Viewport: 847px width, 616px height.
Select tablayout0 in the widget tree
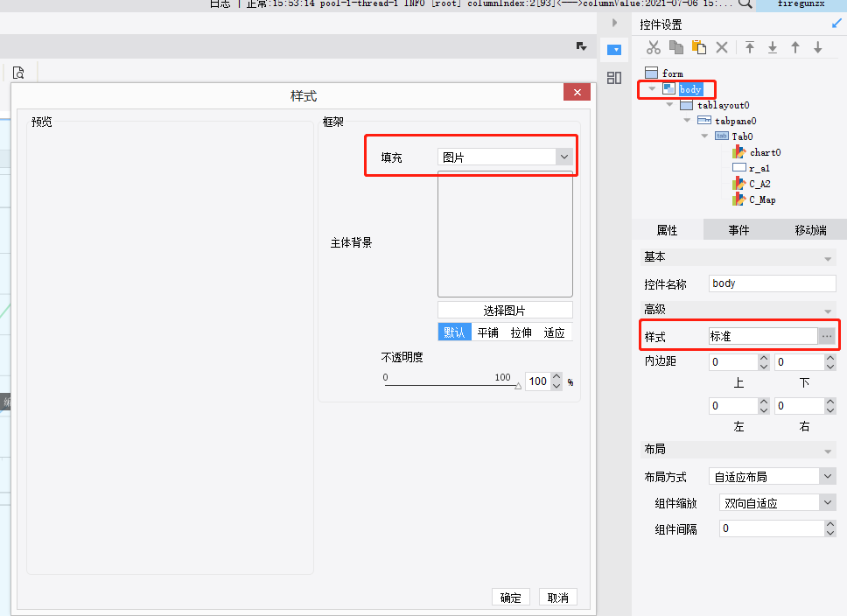coord(723,105)
